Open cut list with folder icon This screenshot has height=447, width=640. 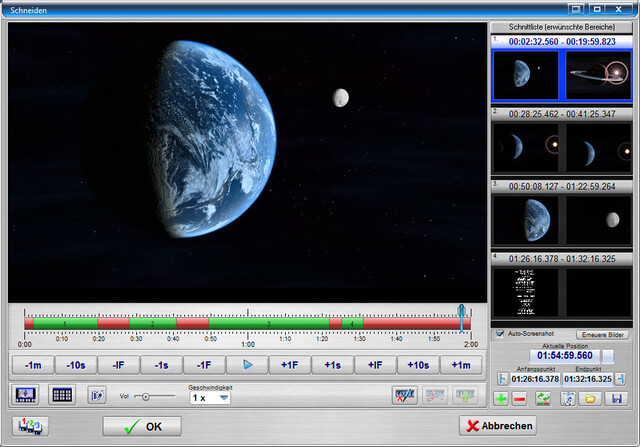(x=590, y=398)
